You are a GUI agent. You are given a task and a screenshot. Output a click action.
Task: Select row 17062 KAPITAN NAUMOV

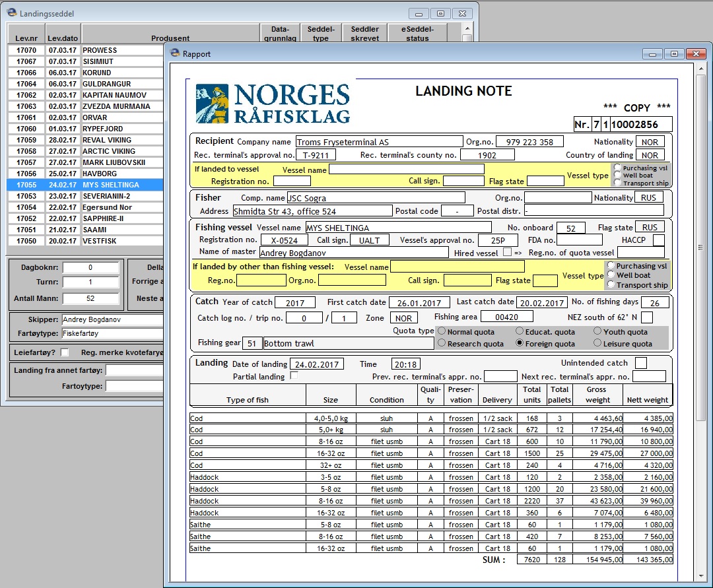click(x=85, y=95)
